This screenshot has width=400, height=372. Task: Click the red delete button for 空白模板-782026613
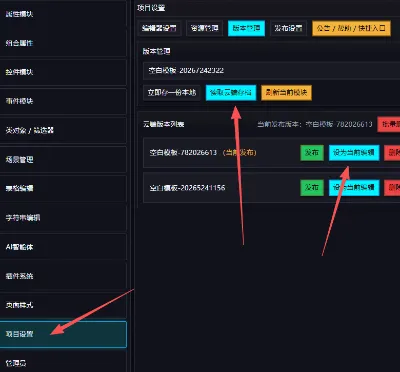pyautogui.click(x=392, y=153)
